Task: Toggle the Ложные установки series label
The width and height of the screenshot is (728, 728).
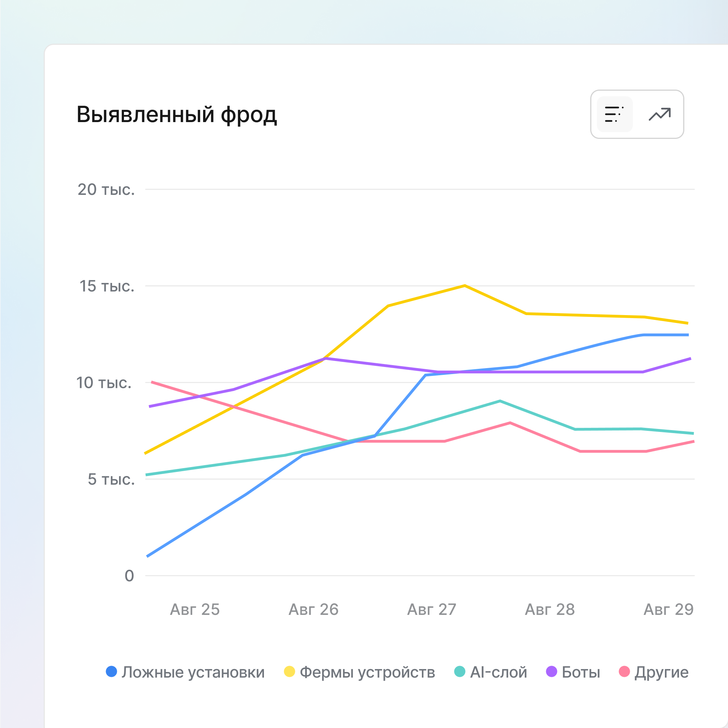Action: [x=193, y=672]
